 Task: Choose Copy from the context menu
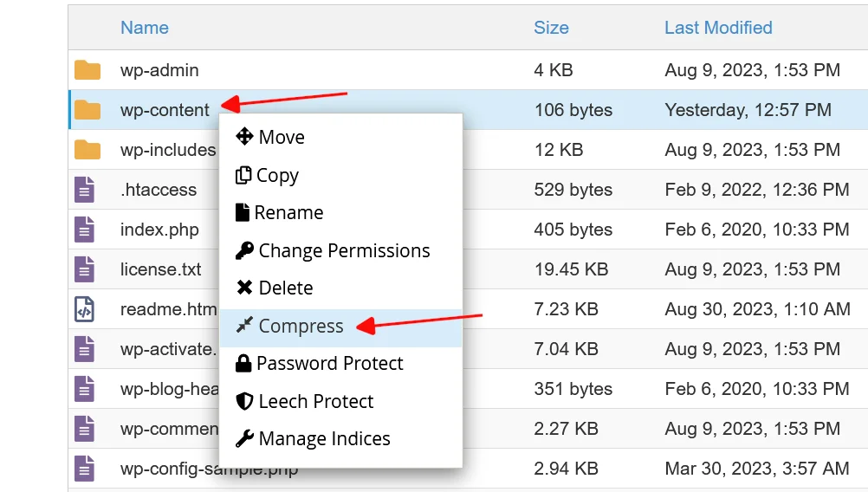[340, 176]
